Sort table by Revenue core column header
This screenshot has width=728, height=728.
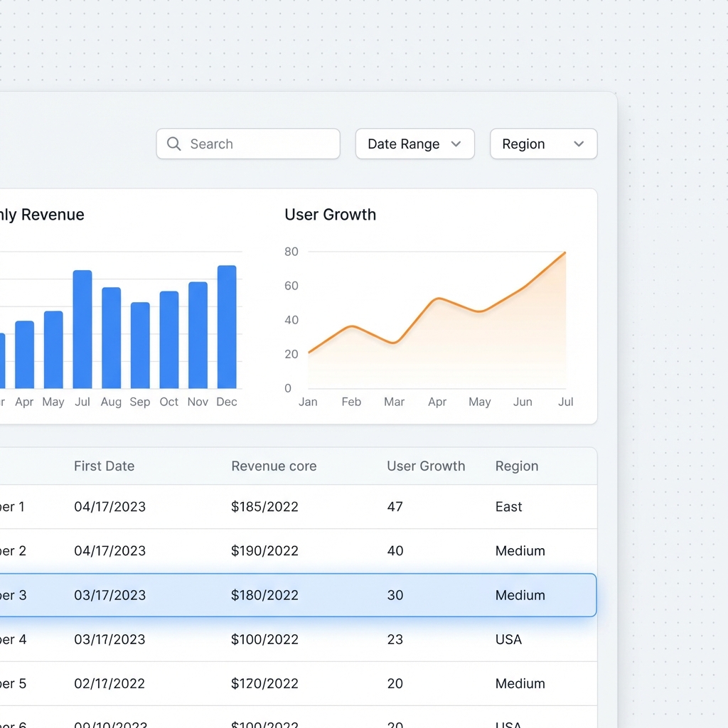coord(274,466)
